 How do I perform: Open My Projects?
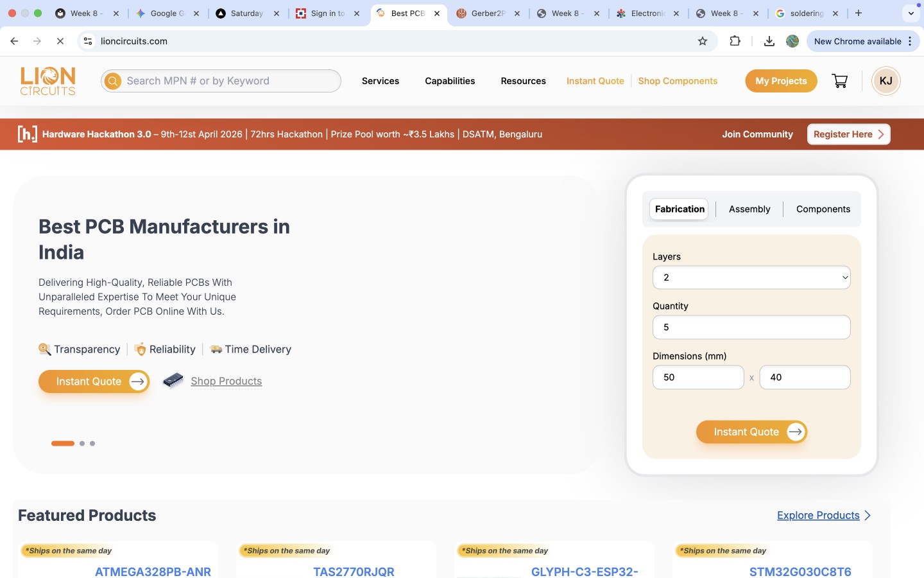(x=781, y=81)
